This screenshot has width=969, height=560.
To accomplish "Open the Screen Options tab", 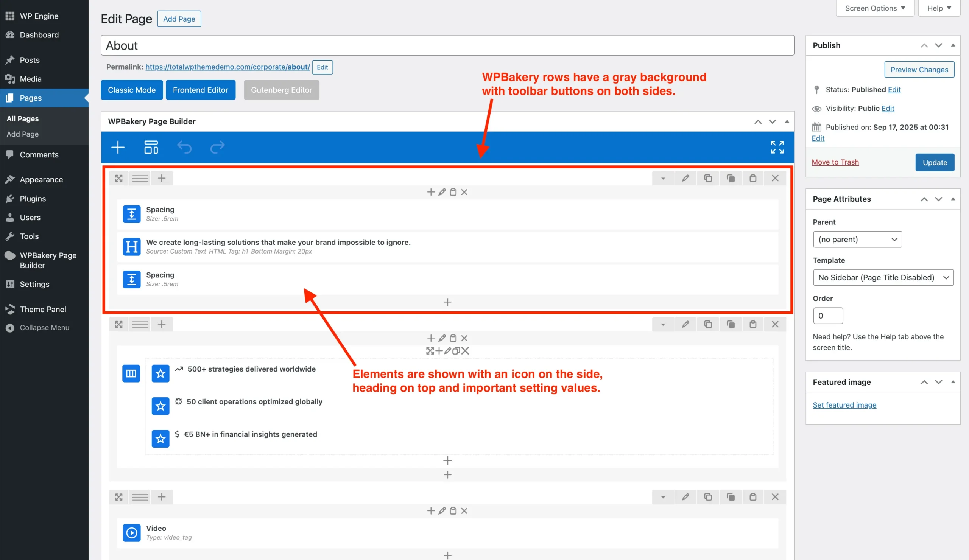I will 874,8.
